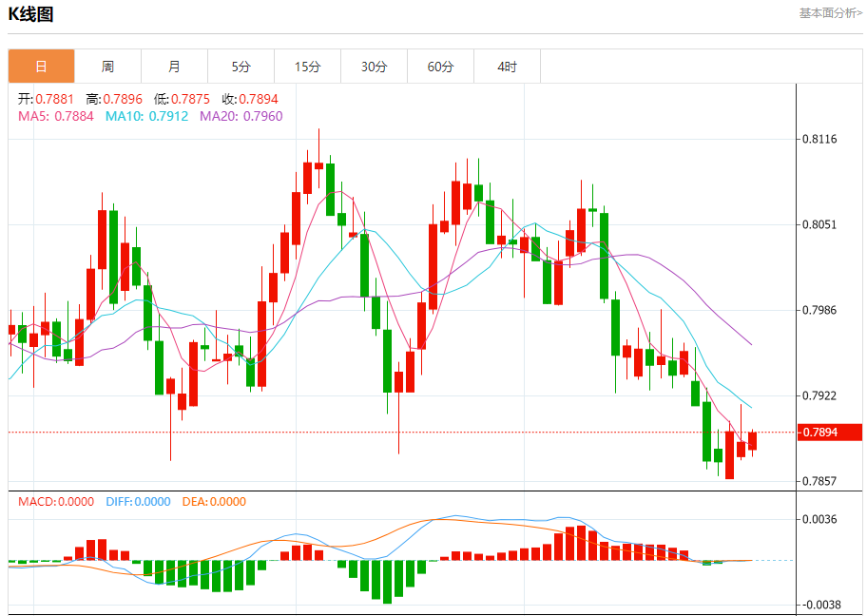
Task: Click the DEA:0.0000 label
Action: point(214,502)
